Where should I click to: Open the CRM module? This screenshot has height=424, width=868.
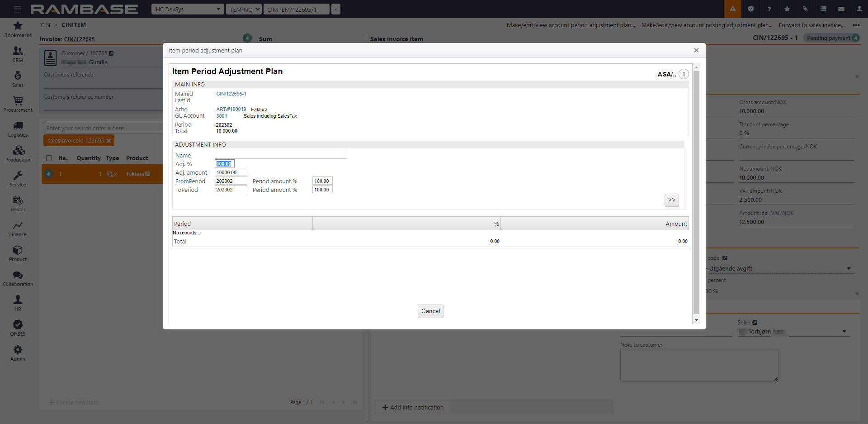[x=18, y=55]
